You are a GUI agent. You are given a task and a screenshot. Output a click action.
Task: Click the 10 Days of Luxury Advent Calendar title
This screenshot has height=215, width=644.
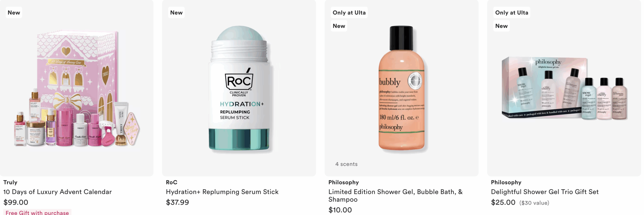[57, 192]
